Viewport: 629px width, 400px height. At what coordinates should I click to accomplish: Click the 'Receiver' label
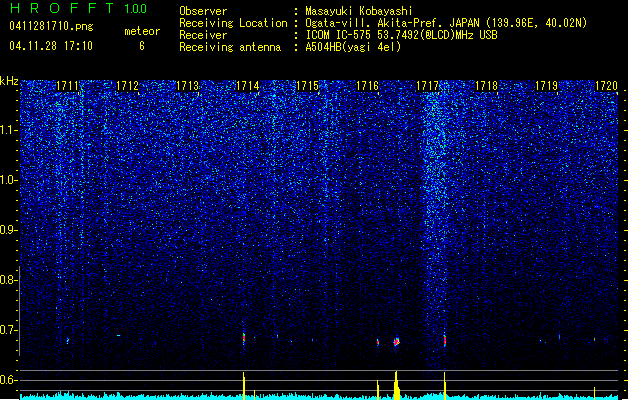click(x=203, y=35)
